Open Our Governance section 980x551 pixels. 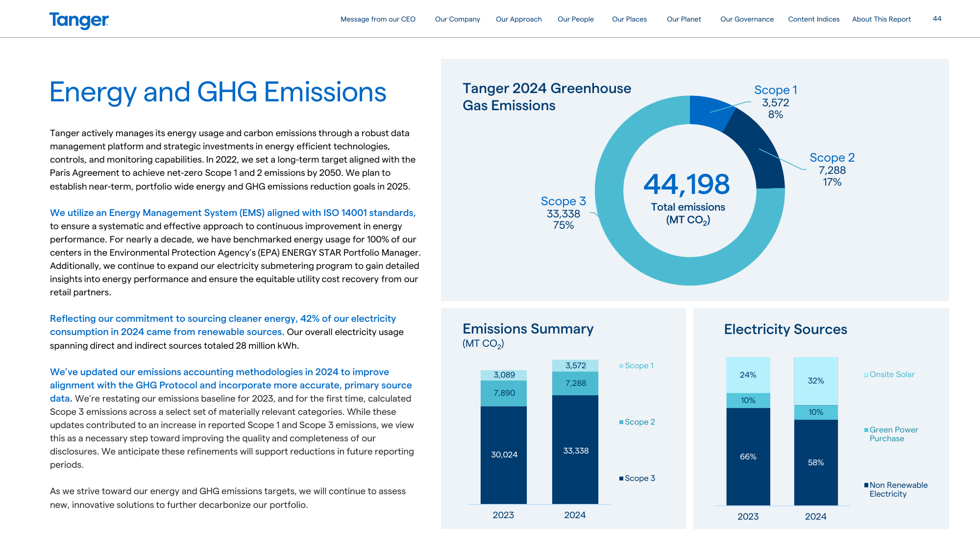coord(747,19)
